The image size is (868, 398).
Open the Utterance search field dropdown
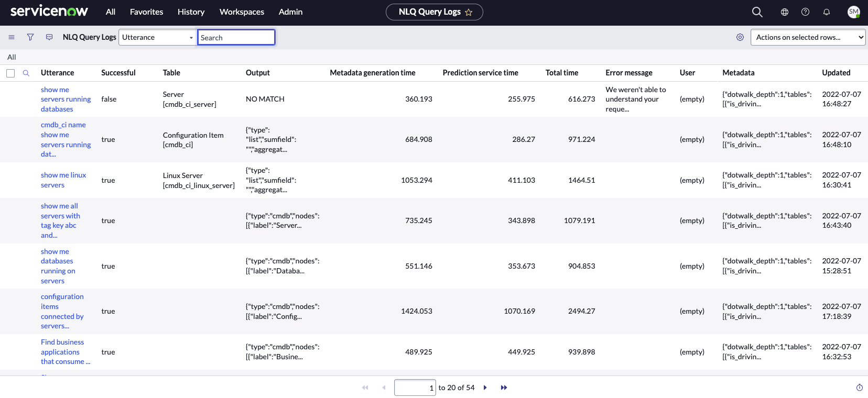pos(157,37)
